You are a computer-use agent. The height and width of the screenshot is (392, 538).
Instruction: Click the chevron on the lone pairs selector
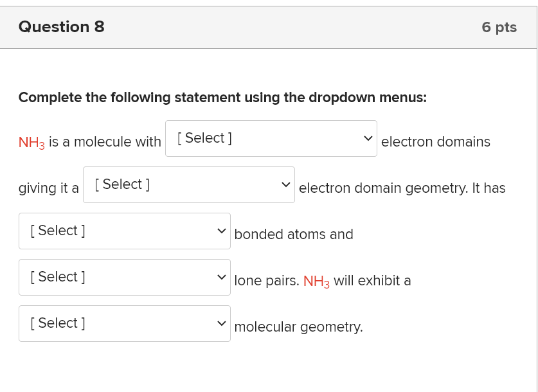(221, 276)
